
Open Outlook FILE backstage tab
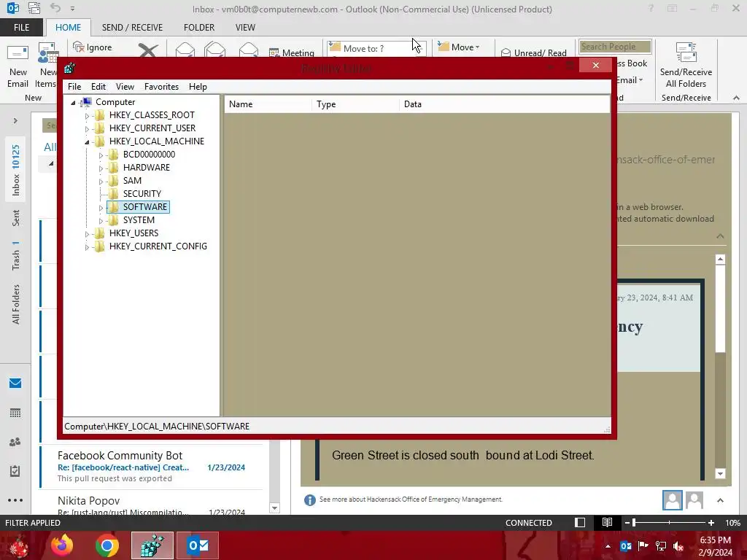[x=21, y=28]
